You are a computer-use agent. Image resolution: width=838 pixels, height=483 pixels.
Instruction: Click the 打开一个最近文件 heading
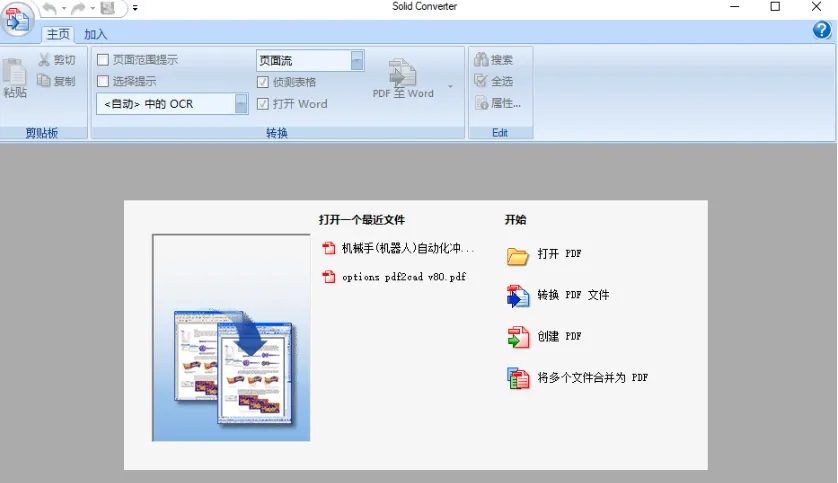point(362,220)
